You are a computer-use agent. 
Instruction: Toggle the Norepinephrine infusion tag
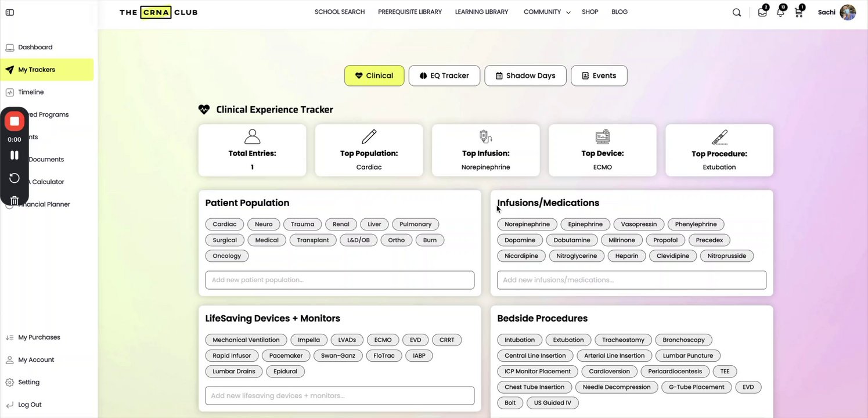coord(527,224)
